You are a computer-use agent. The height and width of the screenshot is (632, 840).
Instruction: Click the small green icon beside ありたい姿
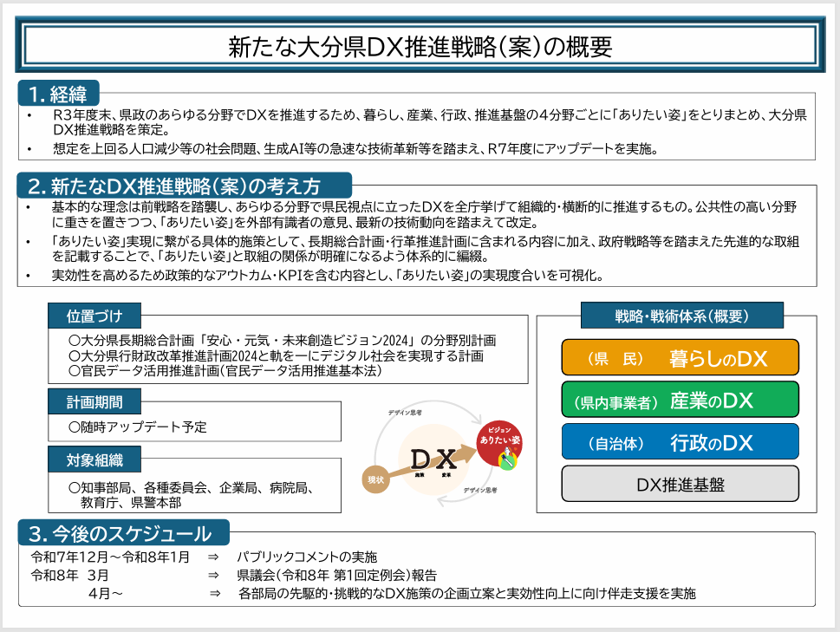[505, 461]
